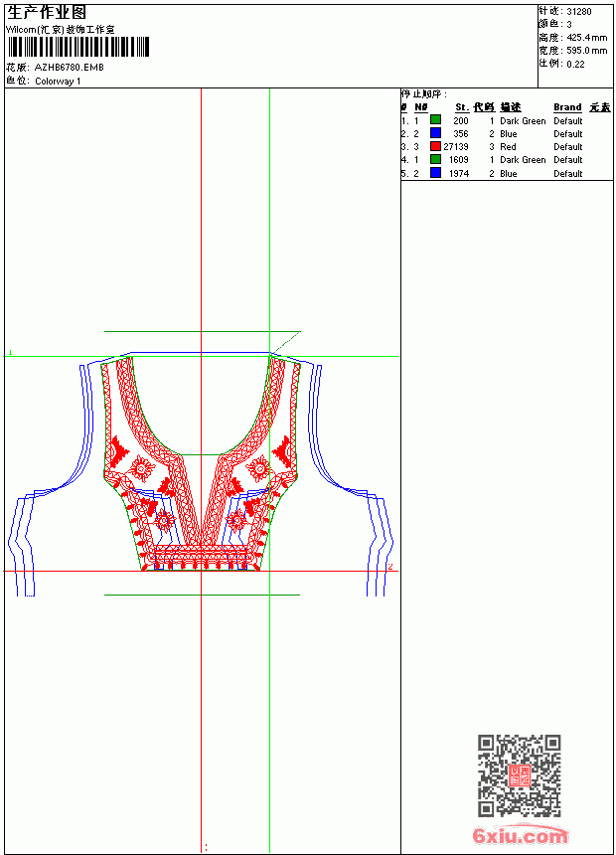The image size is (616, 855).
Task: Pick the blue swatch in the 1974-stitch row
Action: coord(435,173)
